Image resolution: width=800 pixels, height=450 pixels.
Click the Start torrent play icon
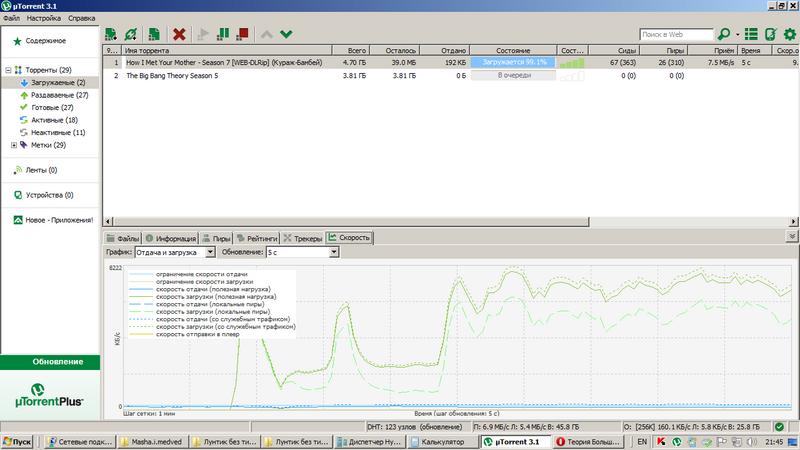[x=203, y=34]
